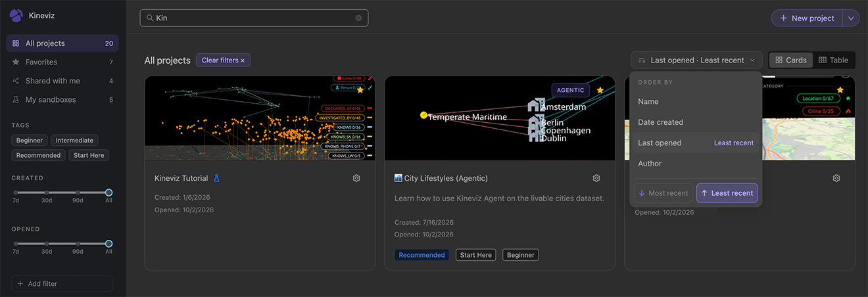Open settings gear for City Lifestyles (Agentic)

point(596,178)
